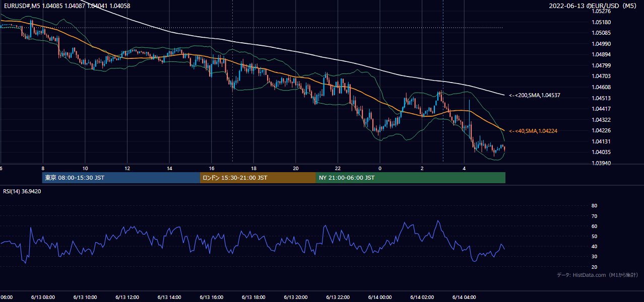Click price axis label 1.05180
The height and width of the screenshot is (302, 644).
602,22
